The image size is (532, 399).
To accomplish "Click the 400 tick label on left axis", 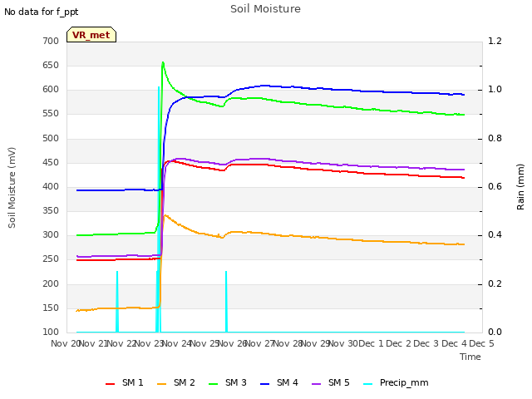I will tap(51, 186).
